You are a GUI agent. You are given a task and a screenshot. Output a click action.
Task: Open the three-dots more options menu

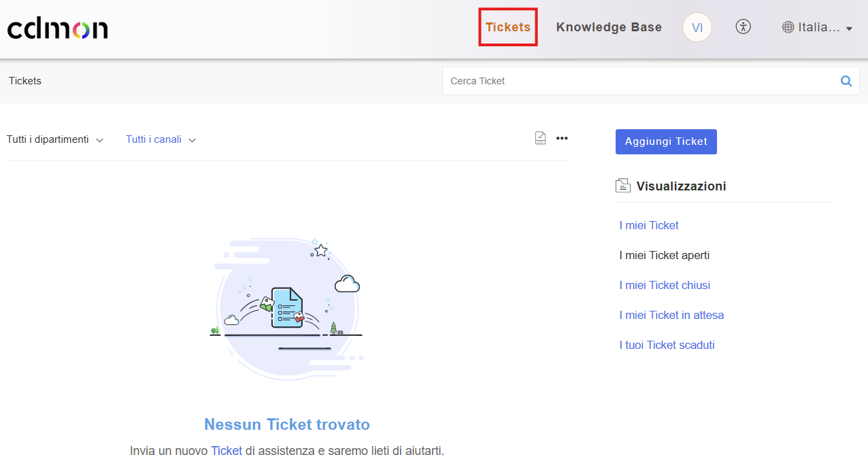[x=562, y=139]
